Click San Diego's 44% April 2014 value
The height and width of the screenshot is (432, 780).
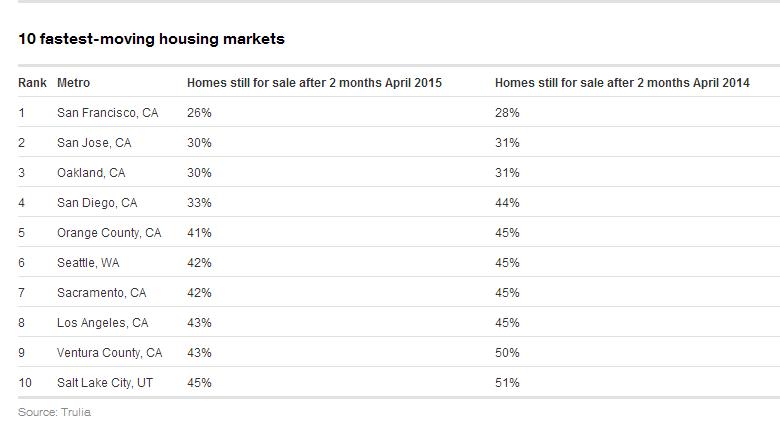[507, 203]
